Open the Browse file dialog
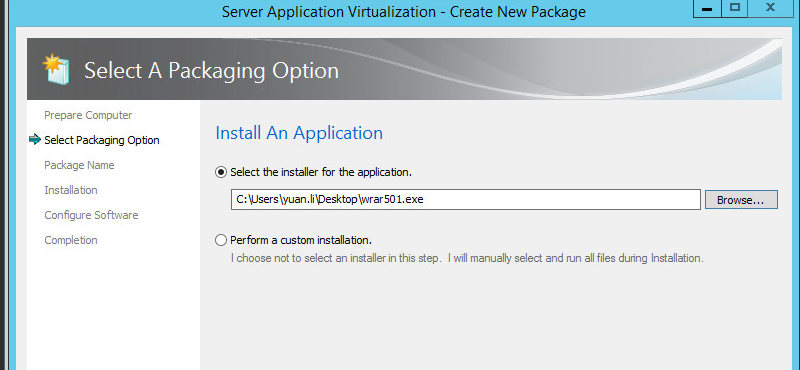This screenshot has height=370, width=800. coord(741,200)
